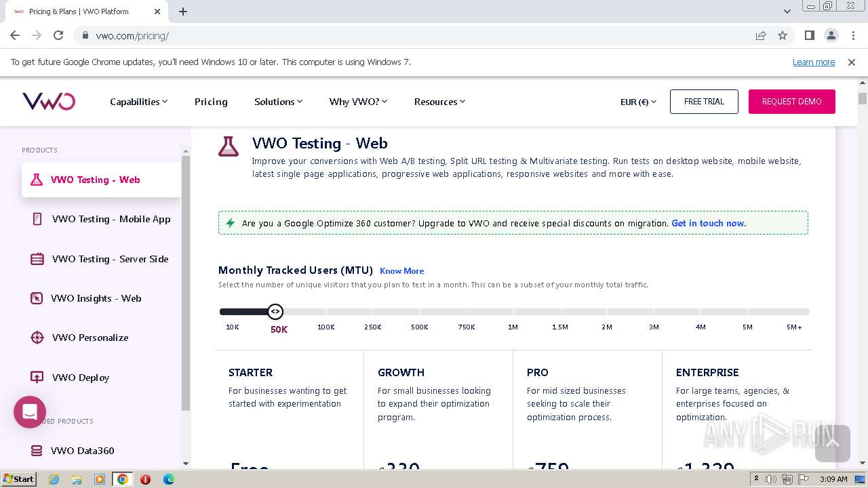Image resolution: width=868 pixels, height=488 pixels.
Task: Share this page via the address bar icon
Action: click(761, 35)
